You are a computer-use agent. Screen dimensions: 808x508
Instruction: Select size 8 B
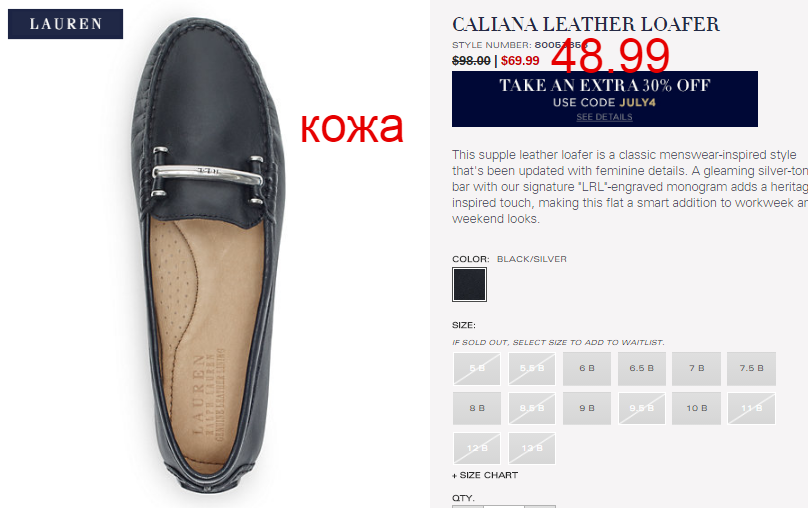point(477,408)
